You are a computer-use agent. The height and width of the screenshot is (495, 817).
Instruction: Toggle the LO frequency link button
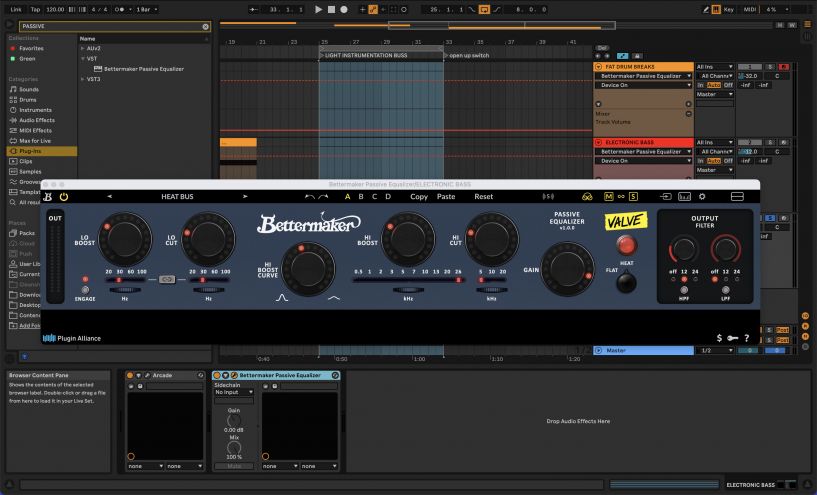[167, 280]
